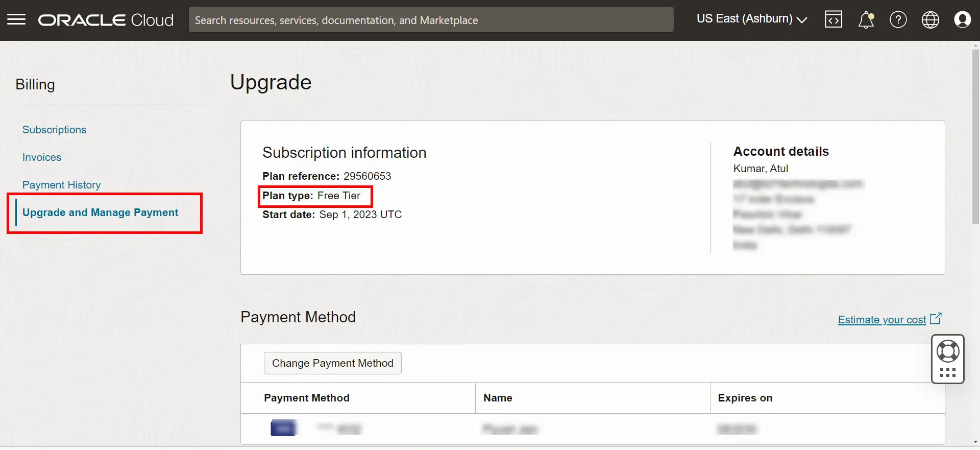Click the globe language icon
This screenshot has height=450, width=980.
tap(930, 20)
